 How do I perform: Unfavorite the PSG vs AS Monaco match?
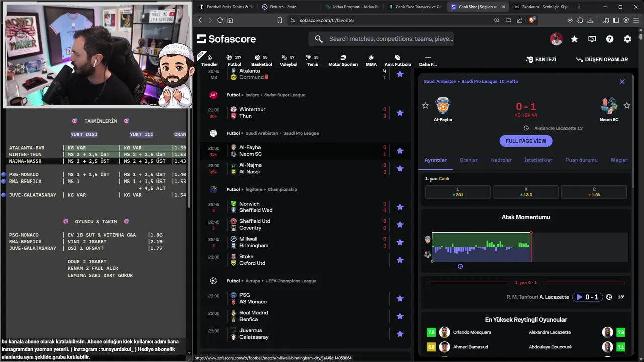point(400,298)
